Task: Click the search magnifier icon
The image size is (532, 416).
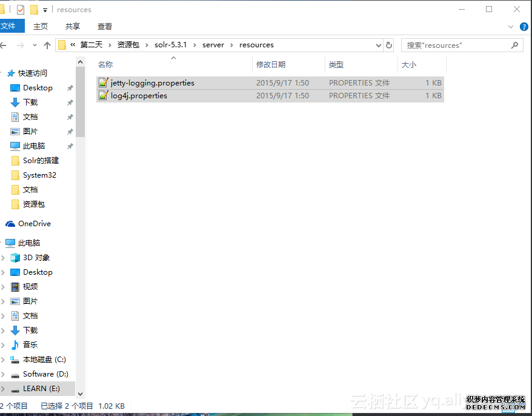Action: 514,45
